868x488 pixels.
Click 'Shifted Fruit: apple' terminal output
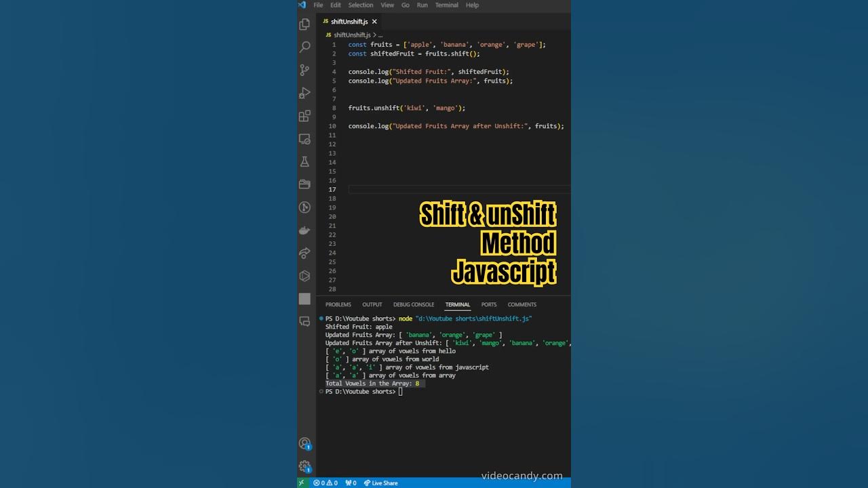point(359,327)
